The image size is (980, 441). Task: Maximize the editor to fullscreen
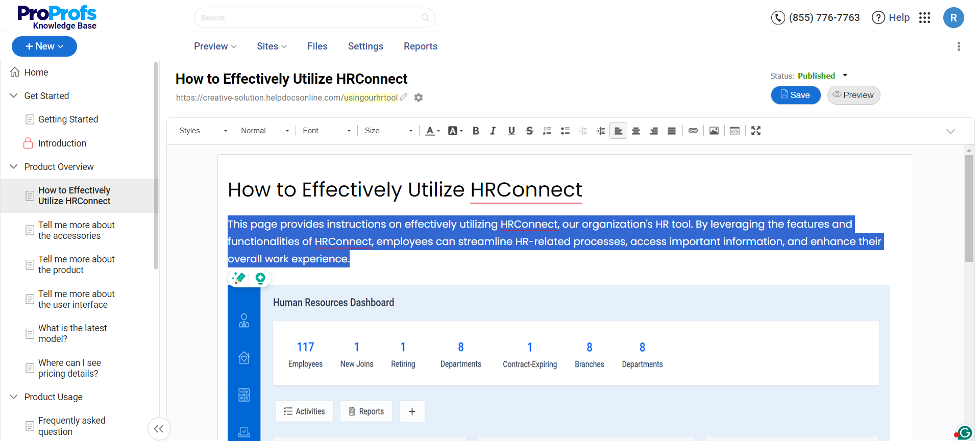pos(756,131)
